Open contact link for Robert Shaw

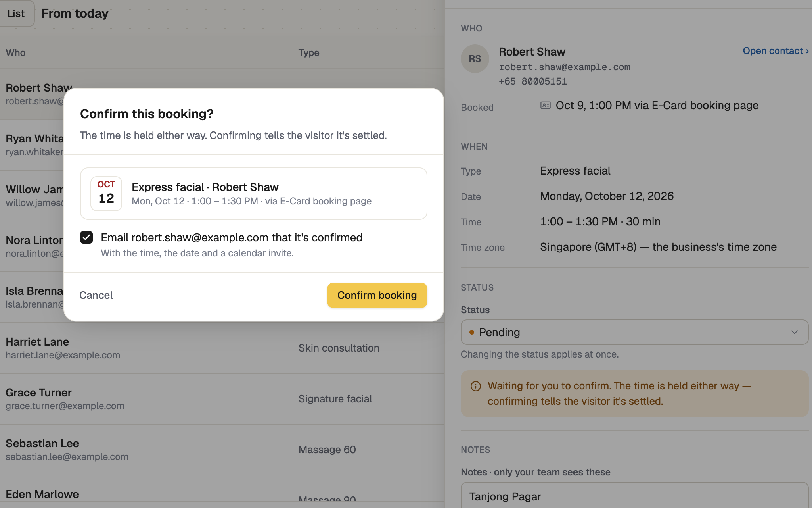tap(776, 51)
